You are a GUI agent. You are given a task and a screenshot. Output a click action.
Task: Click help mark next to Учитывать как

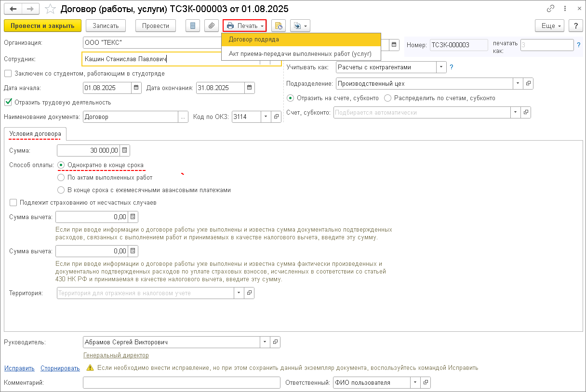tap(452, 67)
